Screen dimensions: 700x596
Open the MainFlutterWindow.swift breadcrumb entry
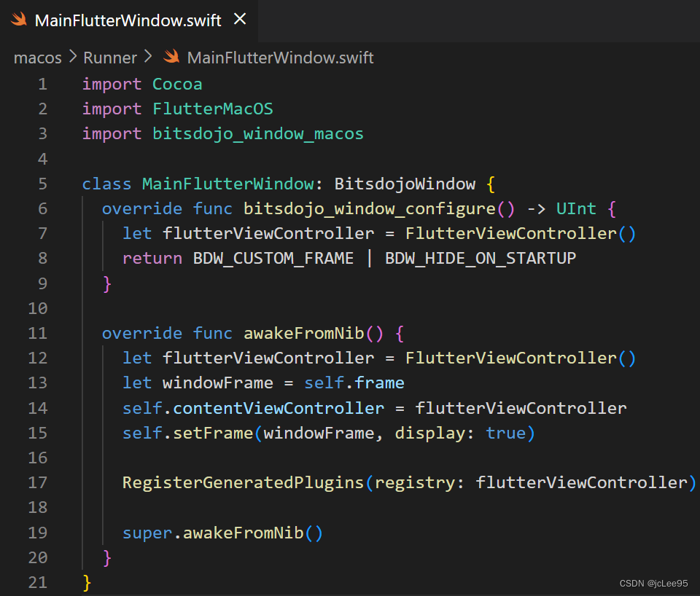pyautogui.click(x=280, y=57)
